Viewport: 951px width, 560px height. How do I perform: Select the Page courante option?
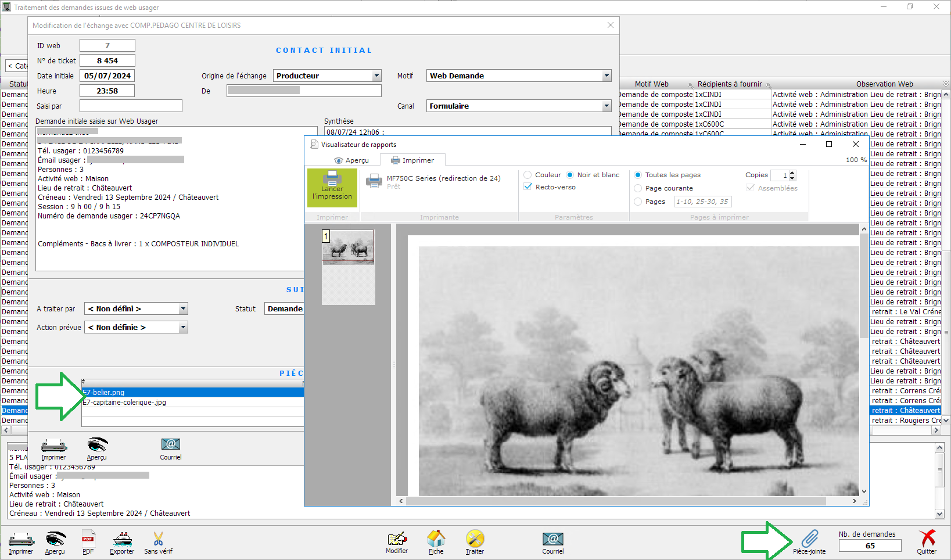tap(638, 188)
